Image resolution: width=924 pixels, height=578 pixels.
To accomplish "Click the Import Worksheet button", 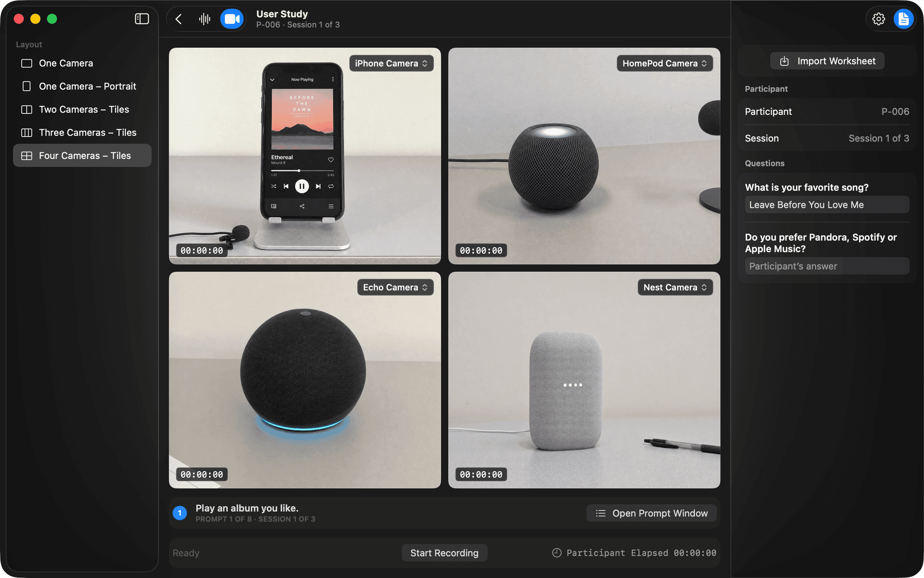I will [x=827, y=61].
